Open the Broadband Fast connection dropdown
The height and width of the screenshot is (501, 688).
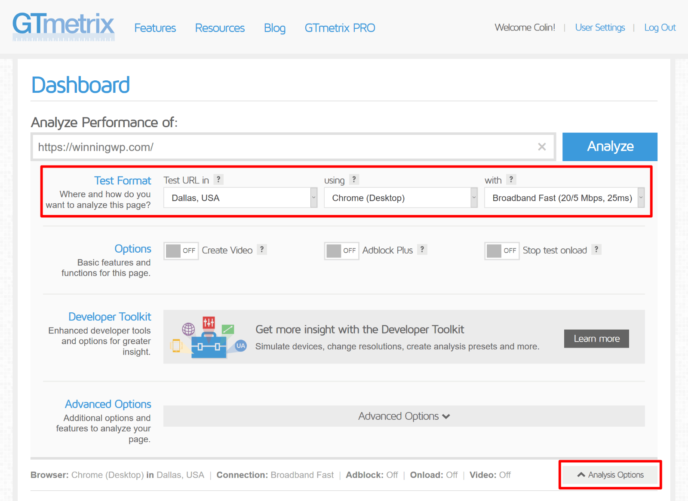(x=565, y=198)
